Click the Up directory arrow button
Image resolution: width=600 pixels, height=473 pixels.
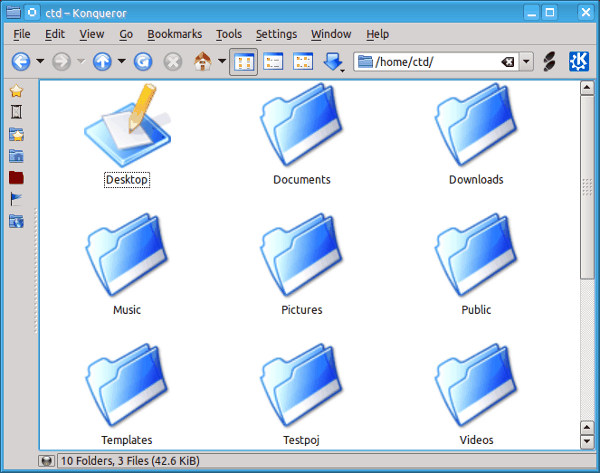101,62
